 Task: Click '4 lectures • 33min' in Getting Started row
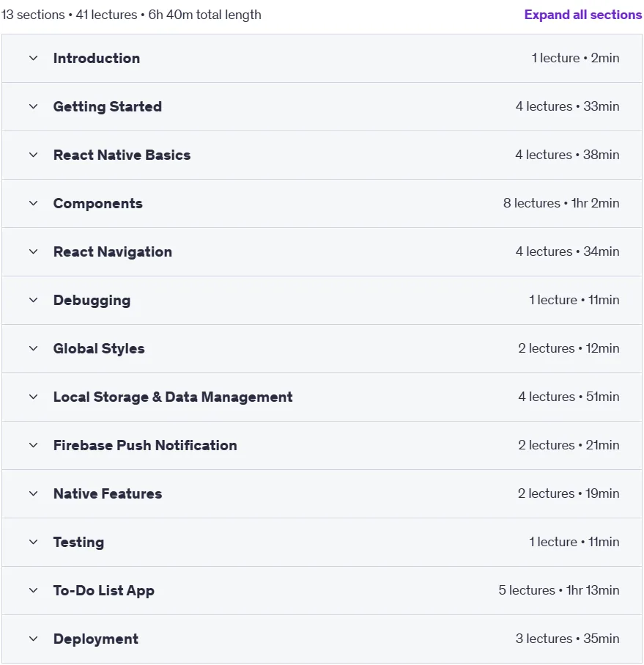tap(567, 106)
